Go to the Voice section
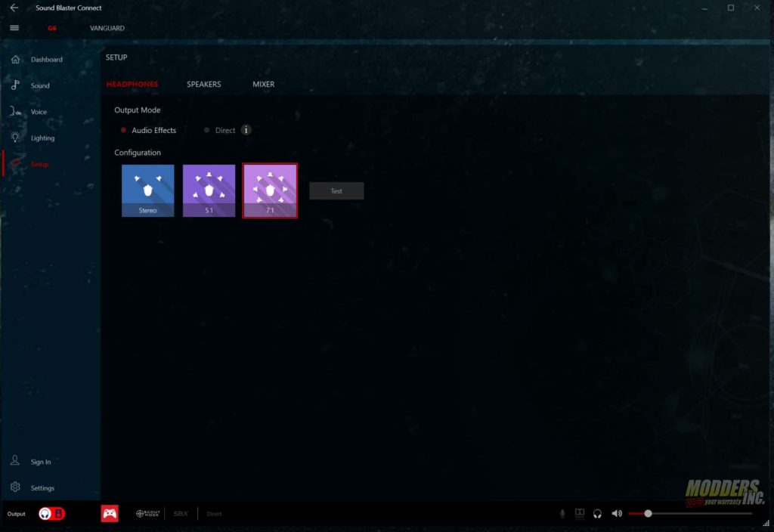 [x=39, y=112]
